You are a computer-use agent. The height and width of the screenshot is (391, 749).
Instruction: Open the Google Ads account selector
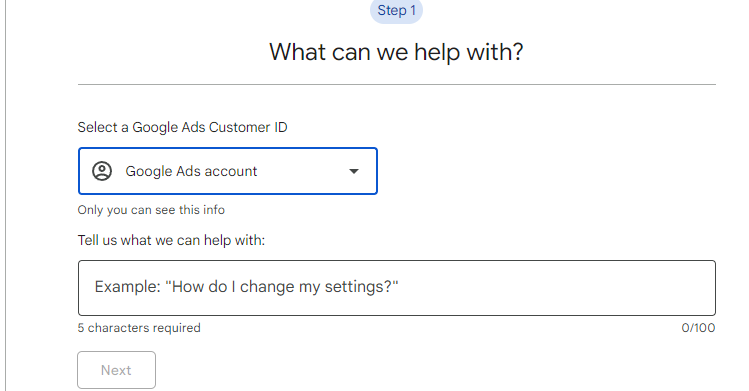pyautogui.click(x=228, y=171)
